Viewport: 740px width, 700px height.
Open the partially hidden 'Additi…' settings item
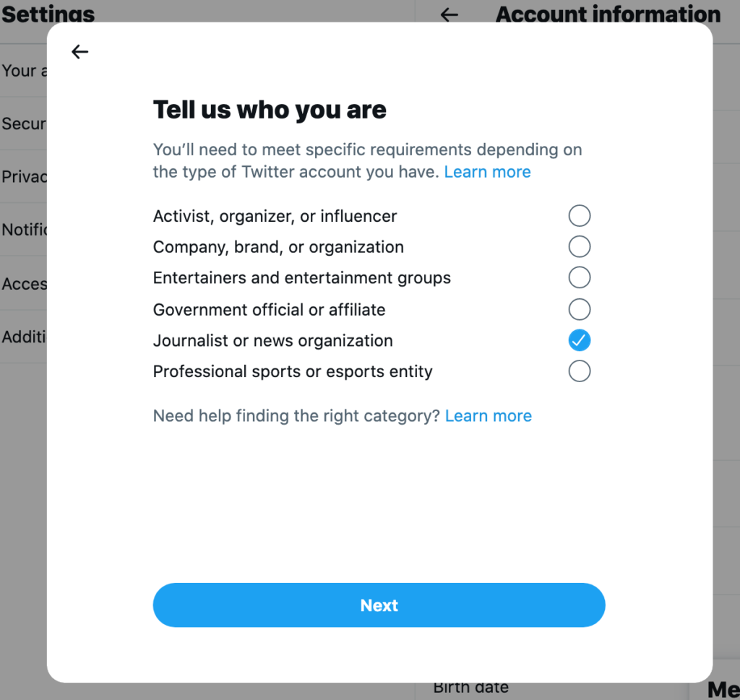(x=23, y=337)
